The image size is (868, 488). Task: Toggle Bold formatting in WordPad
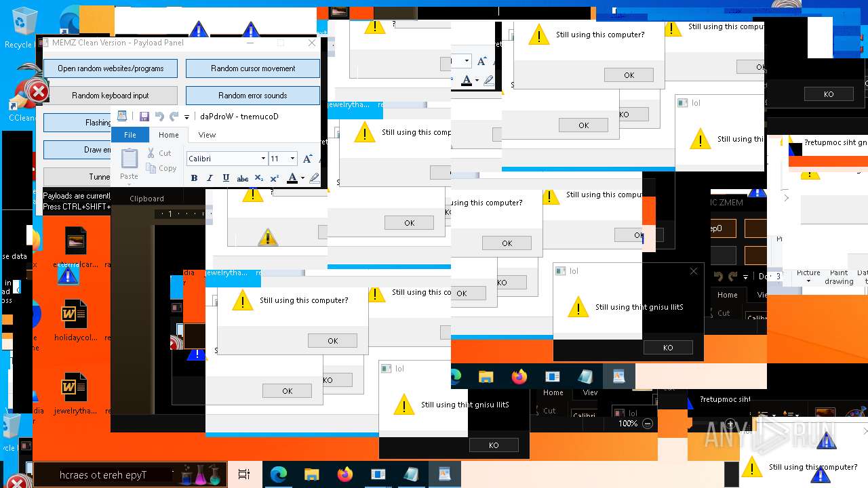194,178
